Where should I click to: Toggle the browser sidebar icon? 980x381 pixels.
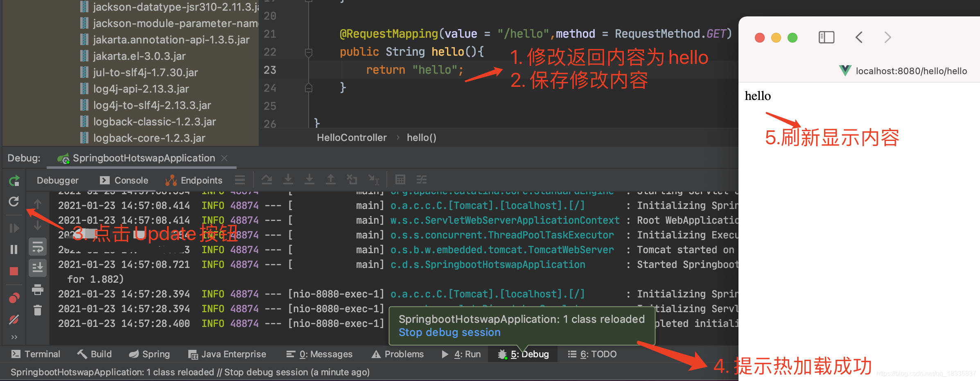click(826, 37)
